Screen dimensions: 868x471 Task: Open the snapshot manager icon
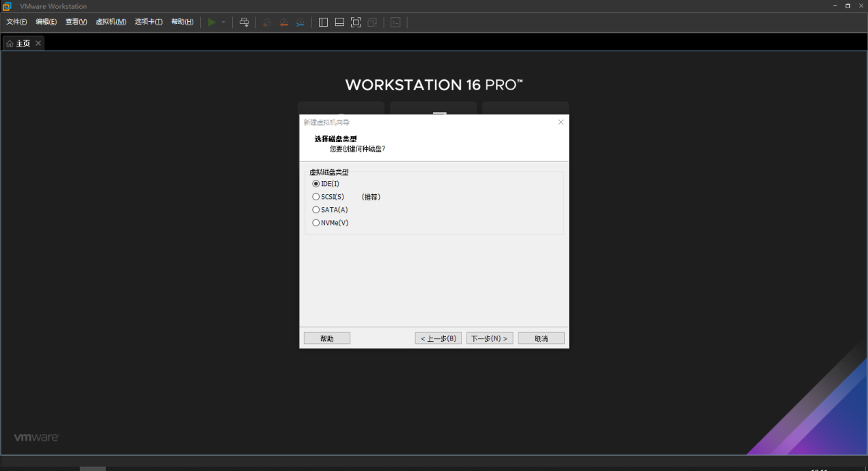pos(300,22)
